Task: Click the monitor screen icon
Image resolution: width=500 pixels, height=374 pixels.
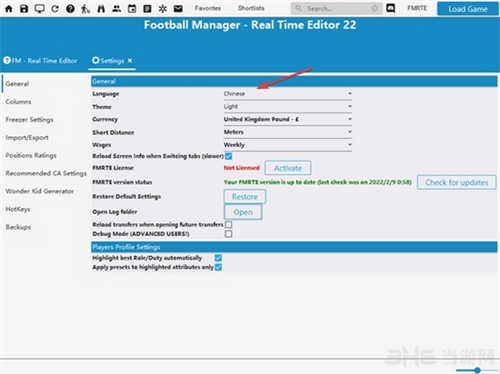Action: click(40, 9)
